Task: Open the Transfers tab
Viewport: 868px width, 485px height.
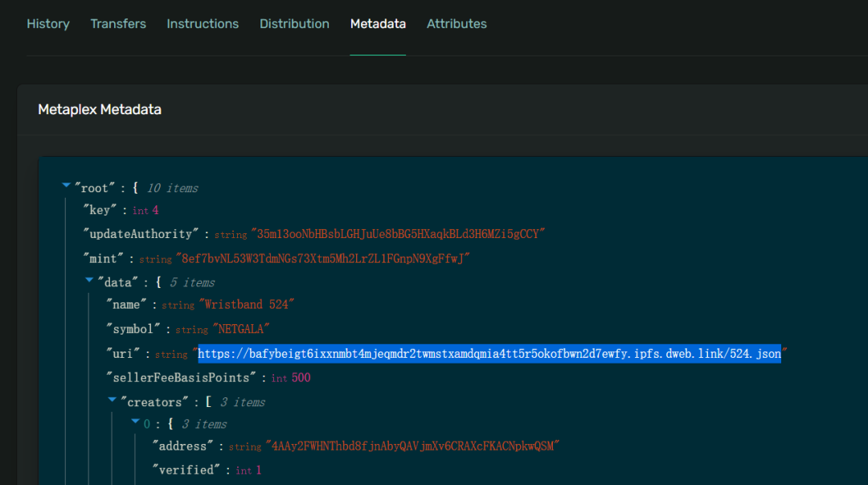Action: pos(118,24)
